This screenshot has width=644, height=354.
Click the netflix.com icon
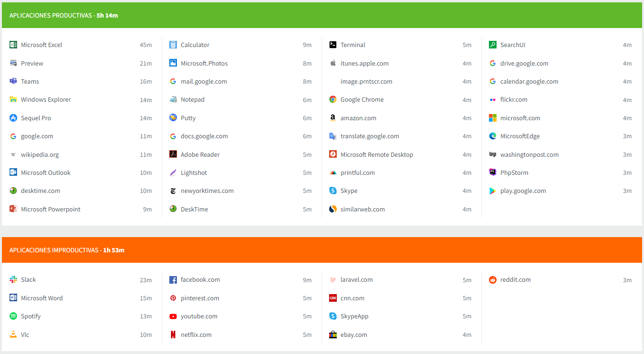[173, 335]
